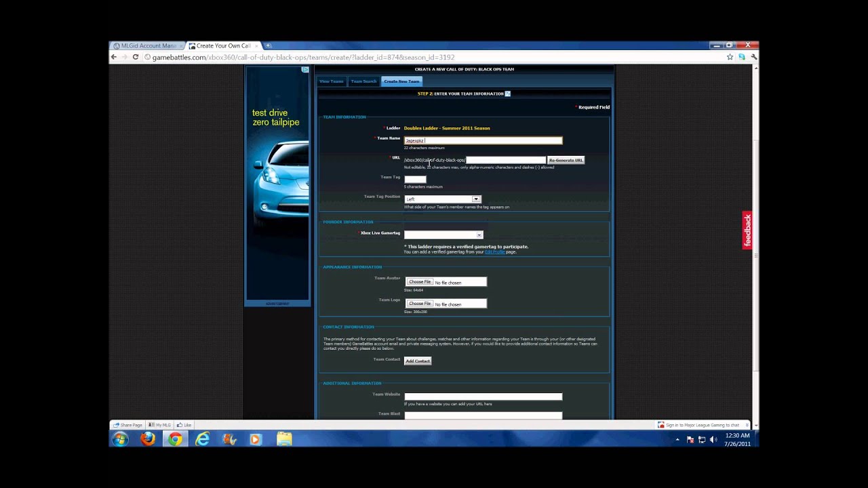Show hidden system tray icons
Viewport: 868px width, 488px height.
point(677,440)
